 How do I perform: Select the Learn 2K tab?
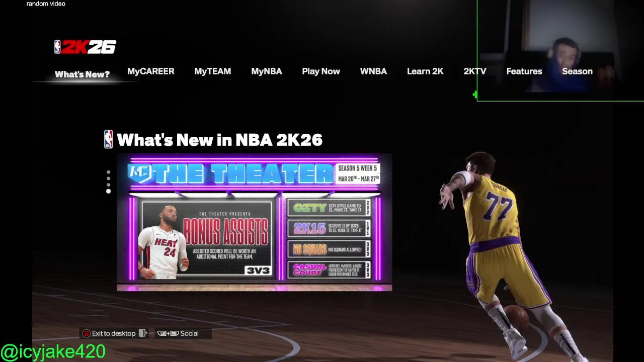coord(425,71)
